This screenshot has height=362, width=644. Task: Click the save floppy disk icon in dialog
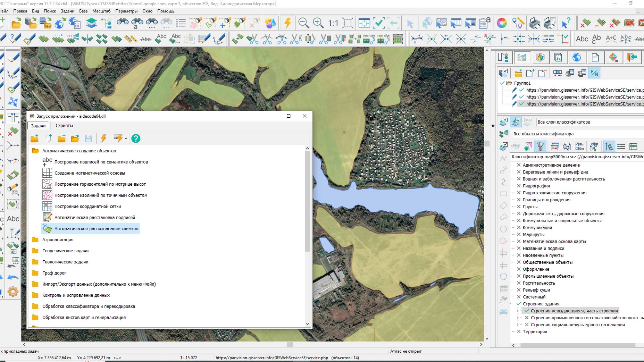pos(89,138)
